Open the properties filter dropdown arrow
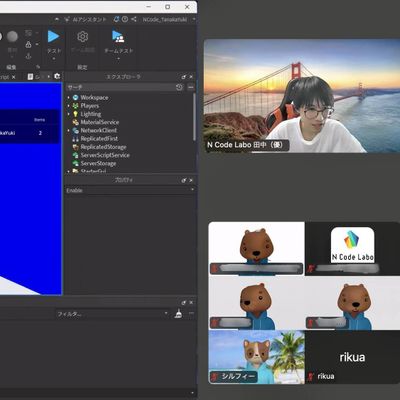The height and width of the screenshot is (400, 400). click(192, 190)
